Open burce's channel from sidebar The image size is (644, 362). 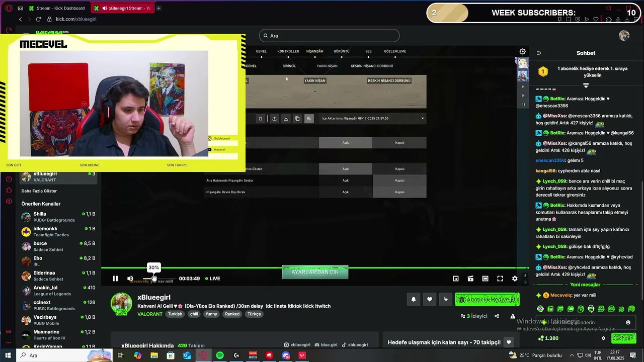pyautogui.click(x=58, y=246)
